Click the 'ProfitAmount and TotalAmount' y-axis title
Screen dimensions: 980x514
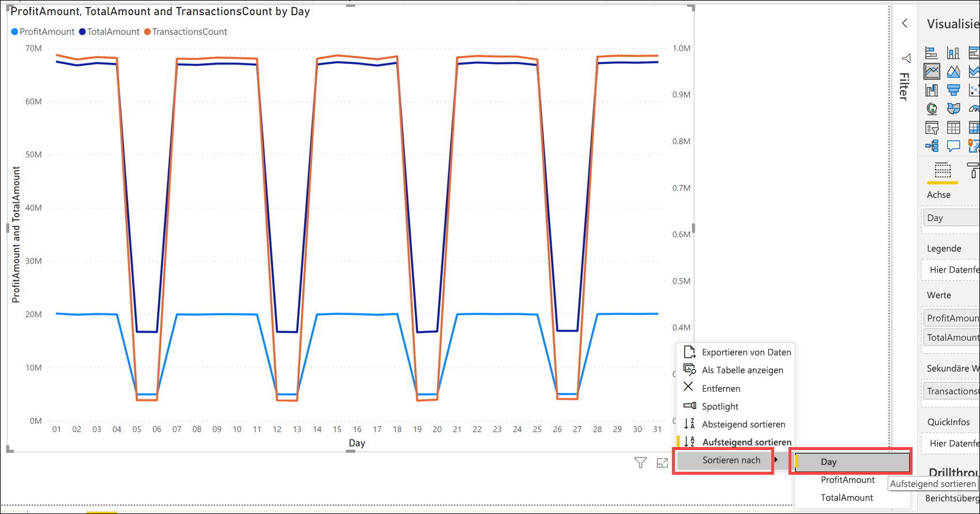tap(16, 235)
